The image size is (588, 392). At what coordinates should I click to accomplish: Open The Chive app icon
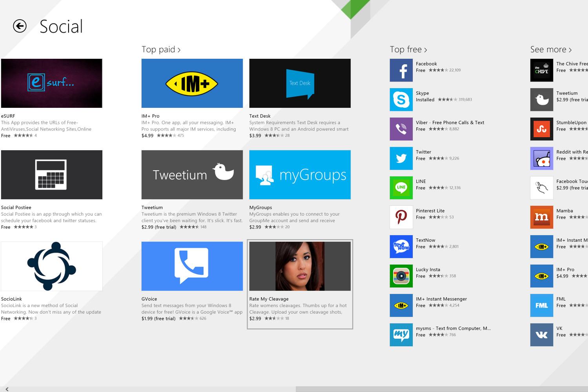(x=542, y=70)
